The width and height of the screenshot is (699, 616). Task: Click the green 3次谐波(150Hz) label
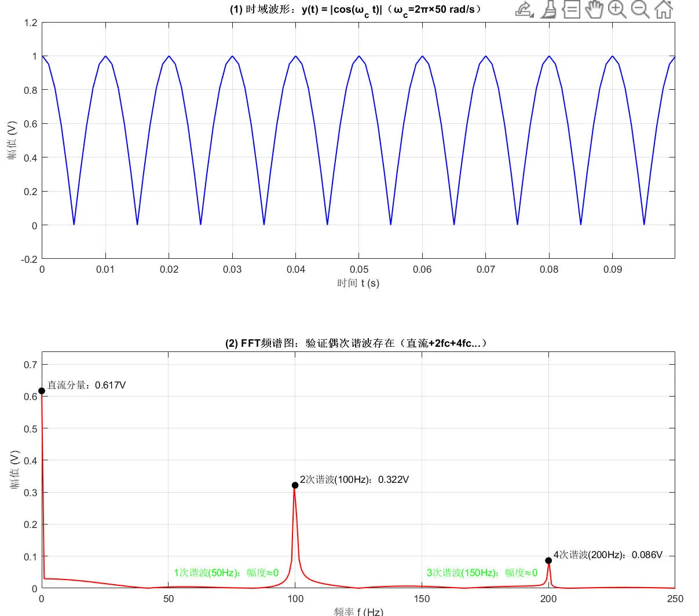[482, 573]
